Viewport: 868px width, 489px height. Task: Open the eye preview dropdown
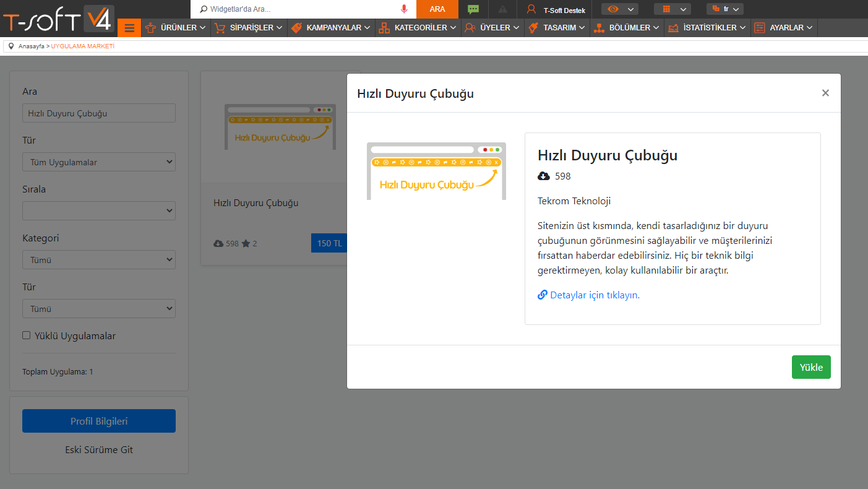click(x=619, y=9)
